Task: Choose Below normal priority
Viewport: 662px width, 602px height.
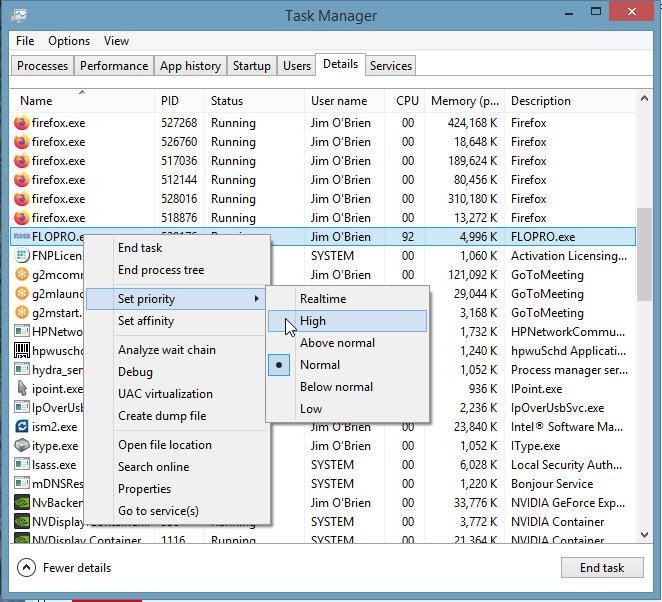Action: pos(336,387)
